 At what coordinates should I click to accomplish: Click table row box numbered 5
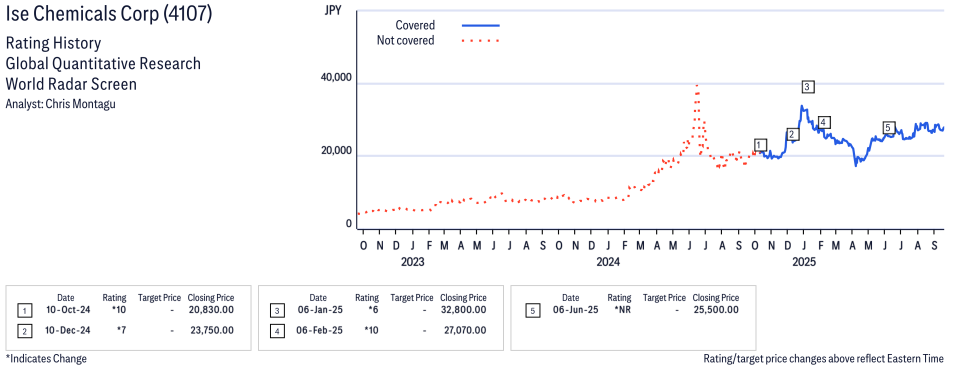(x=533, y=311)
